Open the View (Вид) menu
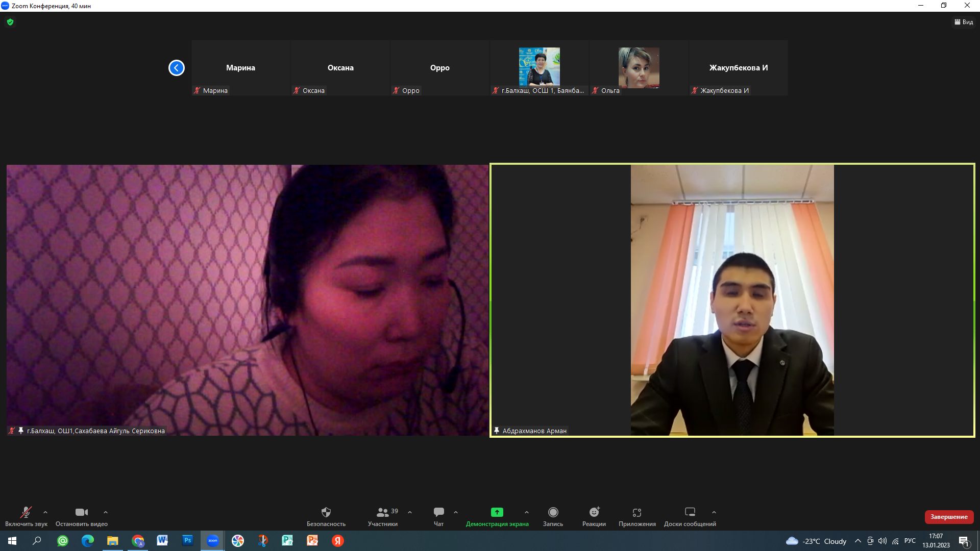This screenshot has width=980, height=551. point(964,22)
